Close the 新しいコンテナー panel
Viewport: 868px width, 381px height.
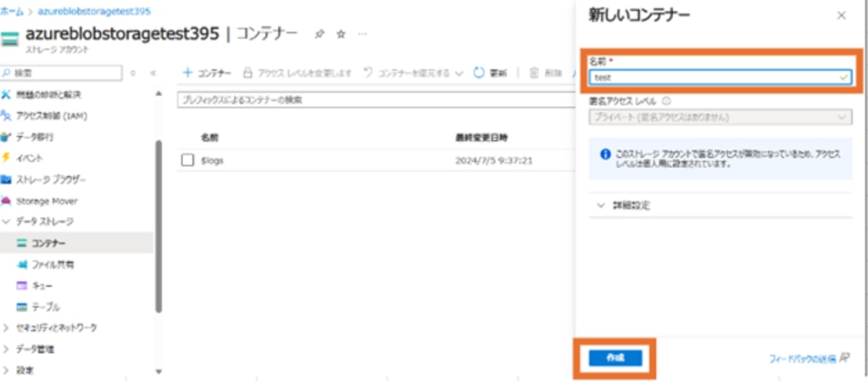(842, 15)
